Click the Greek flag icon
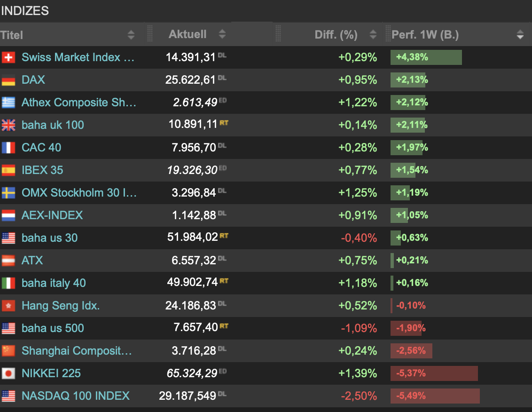This screenshot has height=412, width=532. [x=8, y=103]
